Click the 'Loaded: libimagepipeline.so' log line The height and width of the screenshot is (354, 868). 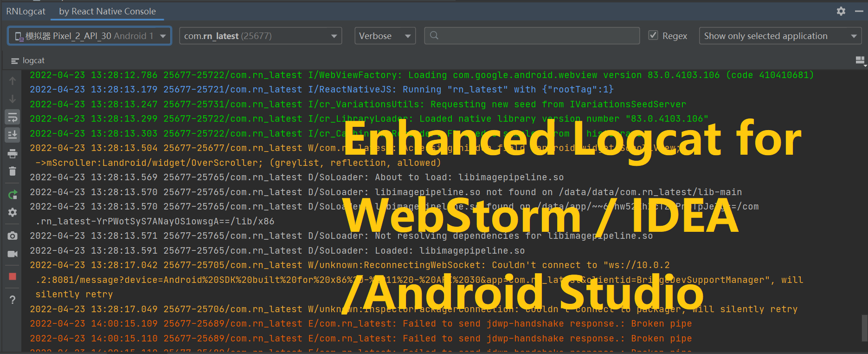pyautogui.click(x=277, y=250)
